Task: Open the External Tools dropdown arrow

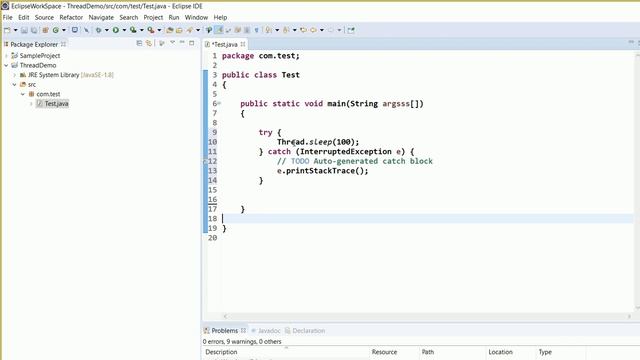Action: pyautogui.click(x=159, y=30)
